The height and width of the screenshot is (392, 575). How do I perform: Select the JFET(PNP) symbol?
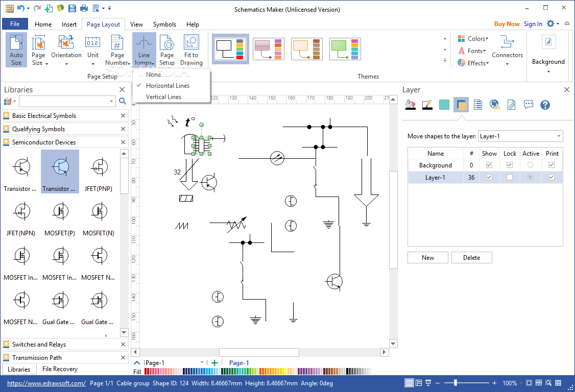pos(99,171)
